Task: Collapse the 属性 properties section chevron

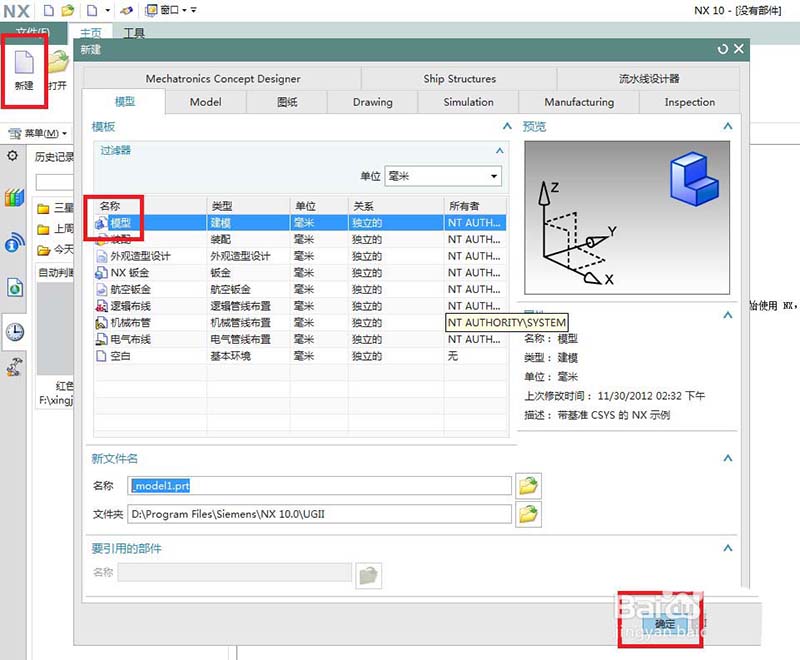Action: [x=728, y=315]
